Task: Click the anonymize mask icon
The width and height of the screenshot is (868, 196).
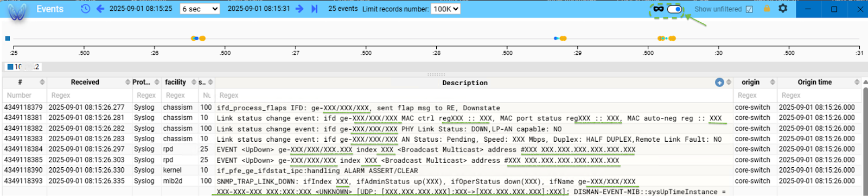Action: tap(658, 9)
